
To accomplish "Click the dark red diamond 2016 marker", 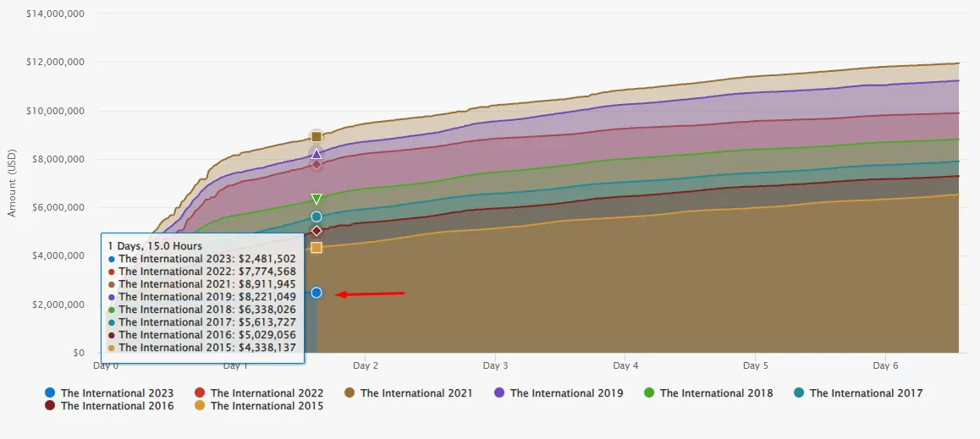I will [317, 231].
